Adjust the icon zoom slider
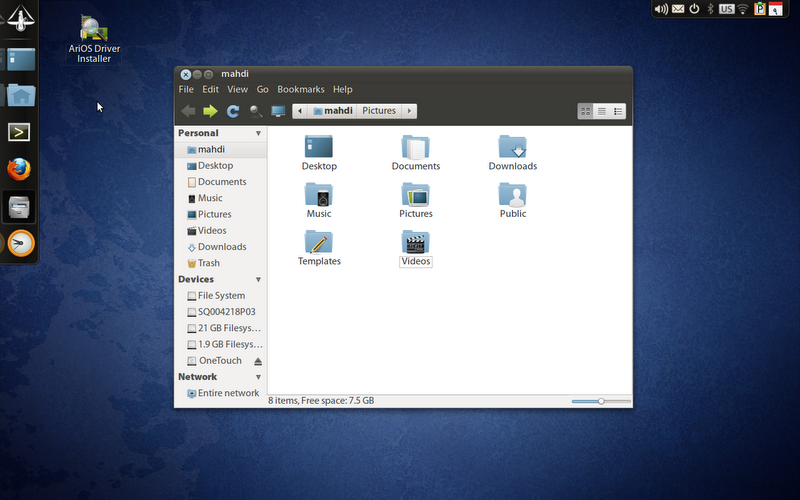Viewport: 800px width, 500px height. pyautogui.click(x=601, y=402)
